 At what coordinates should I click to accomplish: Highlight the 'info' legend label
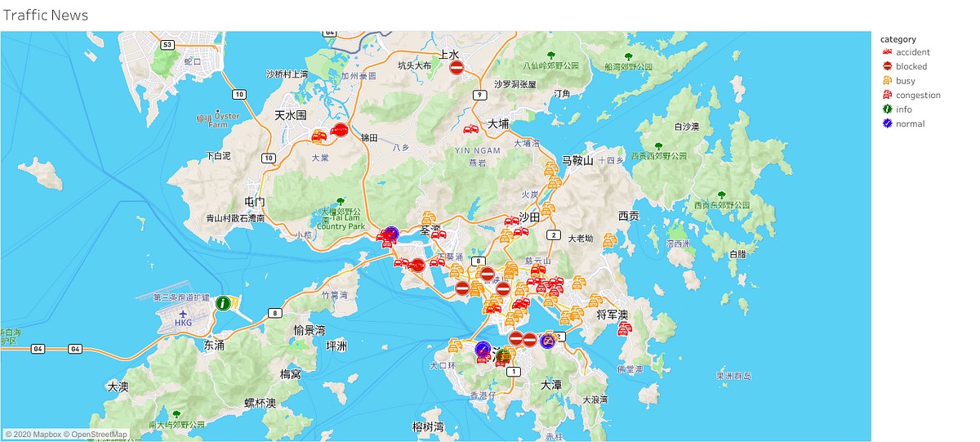(904, 109)
